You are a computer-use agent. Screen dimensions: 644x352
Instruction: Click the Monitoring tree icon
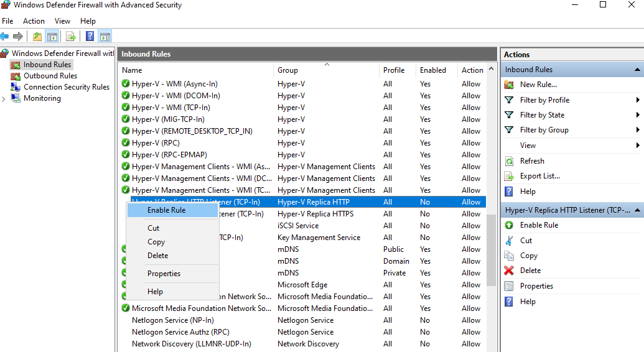click(15, 98)
